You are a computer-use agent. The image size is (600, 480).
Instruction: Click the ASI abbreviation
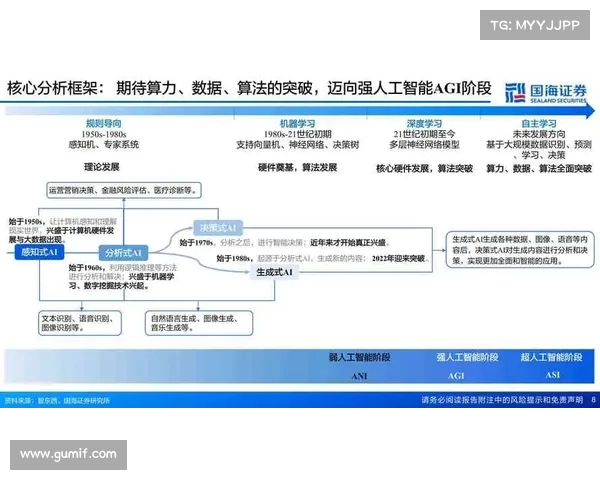coord(553,375)
